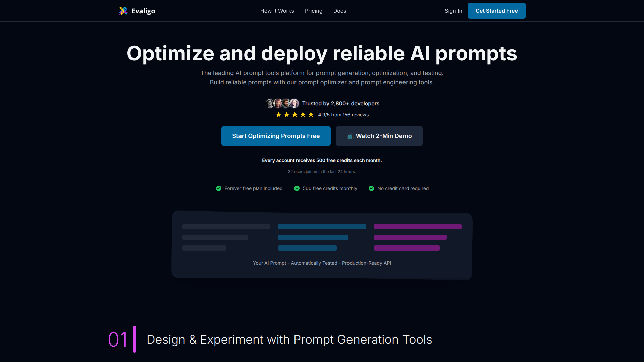Click green checkmark beside Forever free plan
The height and width of the screenshot is (362, 644).
pyautogui.click(x=219, y=188)
